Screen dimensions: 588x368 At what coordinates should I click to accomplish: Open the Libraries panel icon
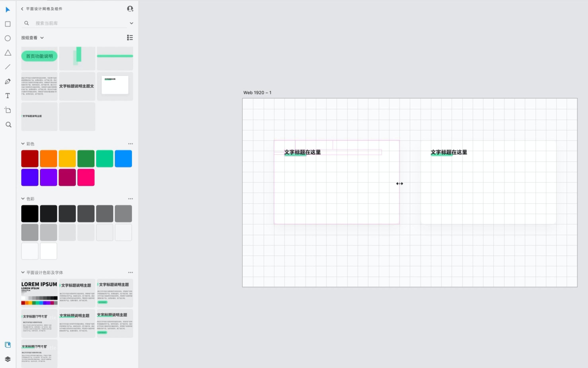tap(8, 345)
